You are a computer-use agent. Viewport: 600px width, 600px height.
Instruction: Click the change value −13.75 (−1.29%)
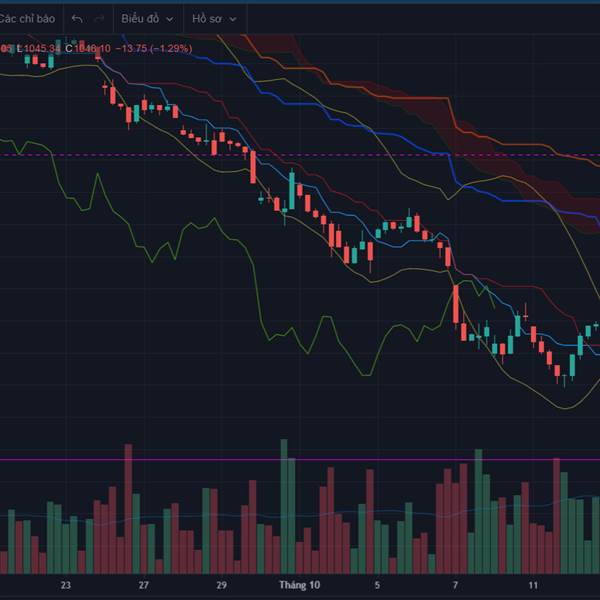click(x=153, y=49)
